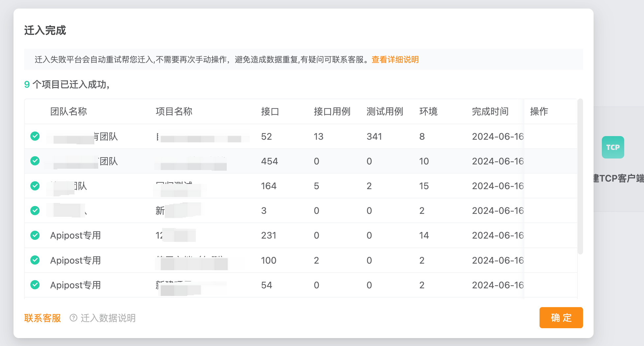This screenshot has width=644, height=346.
Task: Click the 13 接口用例 cell
Action: 318,136
